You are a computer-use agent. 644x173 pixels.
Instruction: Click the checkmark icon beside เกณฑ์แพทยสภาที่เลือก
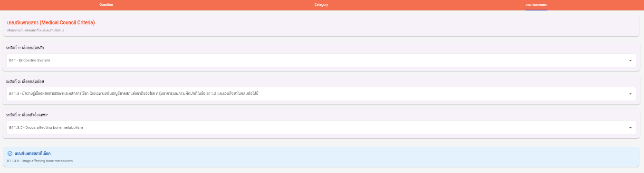(x=10, y=153)
